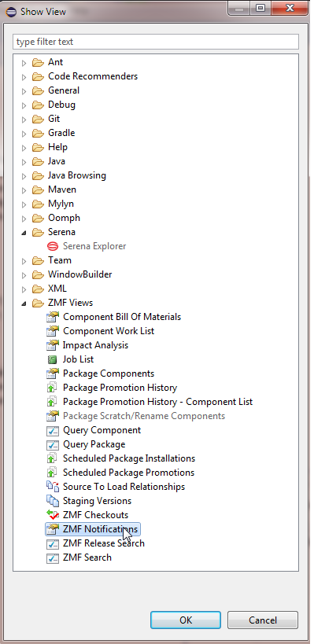Click the ZMF Search icon
This screenshot has height=644, width=314.
53,558
